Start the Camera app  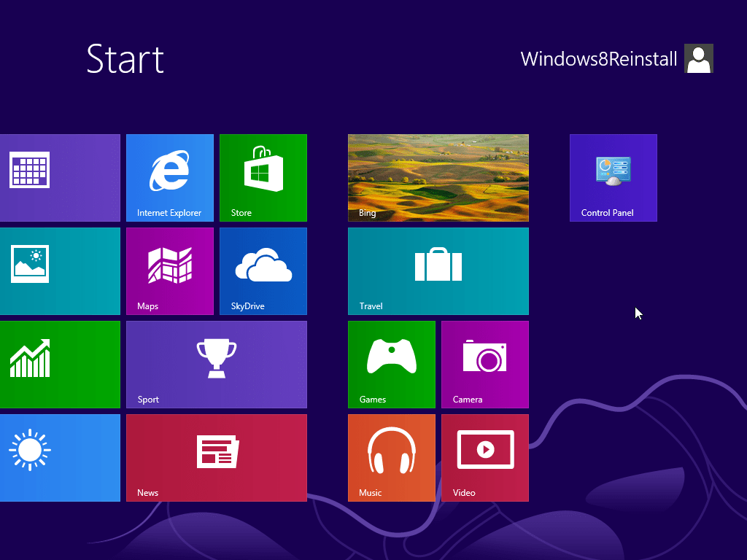click(485, 364)
